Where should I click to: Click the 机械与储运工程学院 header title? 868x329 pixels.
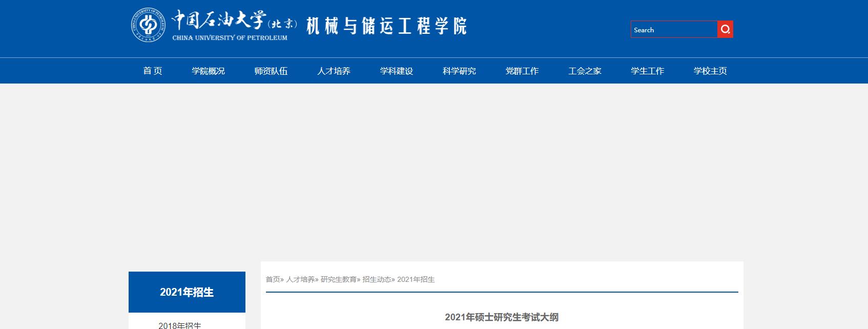coord(386,26)
